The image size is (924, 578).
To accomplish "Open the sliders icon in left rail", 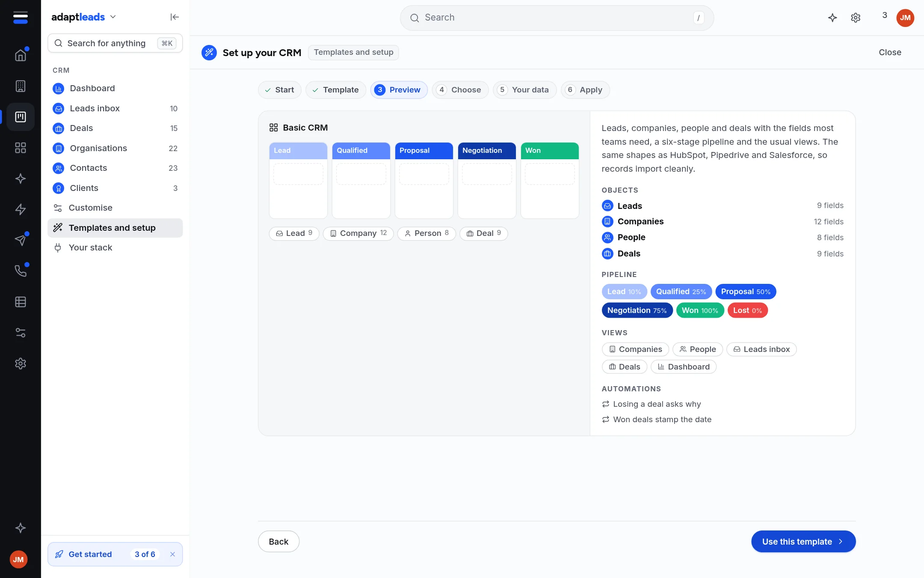I will (21, 333).
